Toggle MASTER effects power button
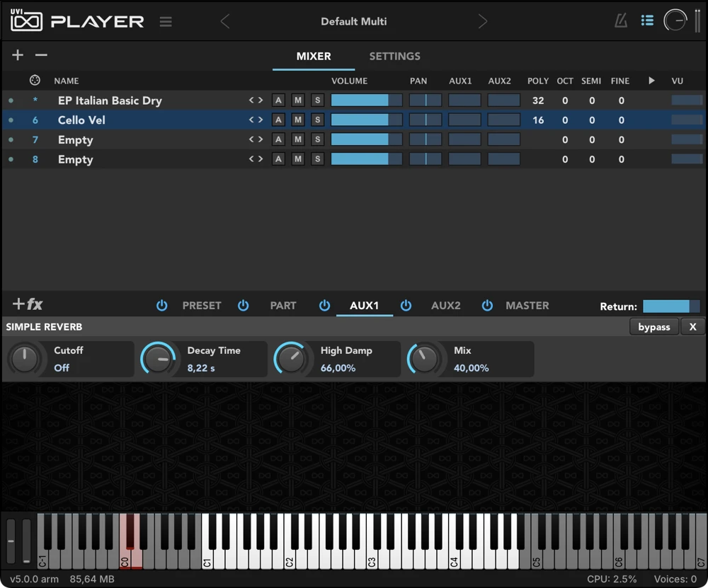 click(487, 306)
